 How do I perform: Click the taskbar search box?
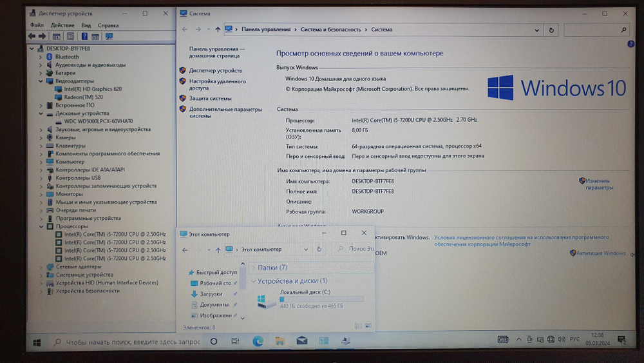click(x=126, y=342)
